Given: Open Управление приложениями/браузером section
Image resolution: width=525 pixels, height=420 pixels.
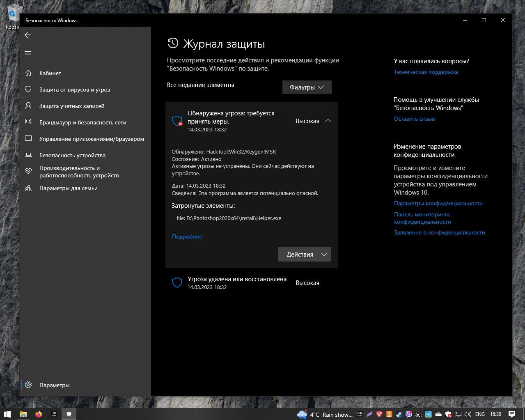Looking at the screenshot, I should (x=85, y=139).
